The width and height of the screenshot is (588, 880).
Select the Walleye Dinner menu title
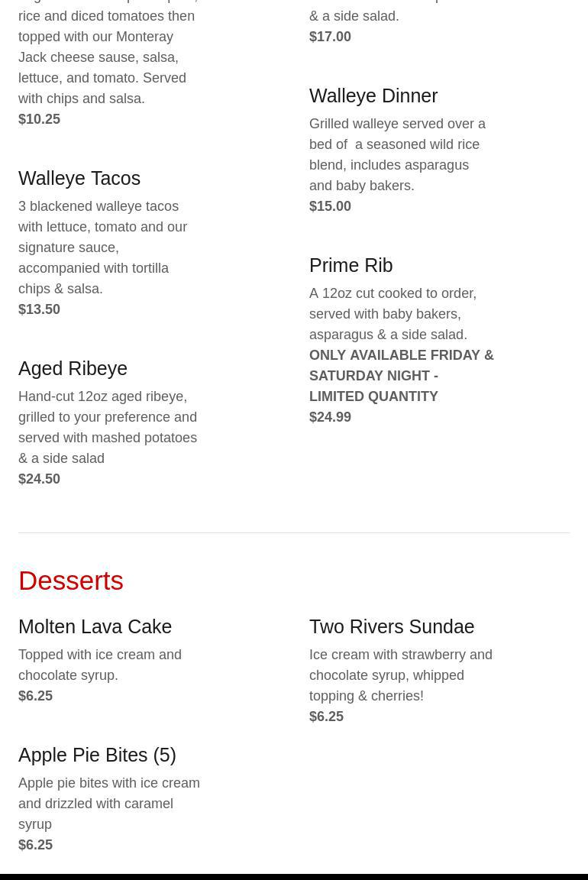pyautogui.click(x=373, y=96)
